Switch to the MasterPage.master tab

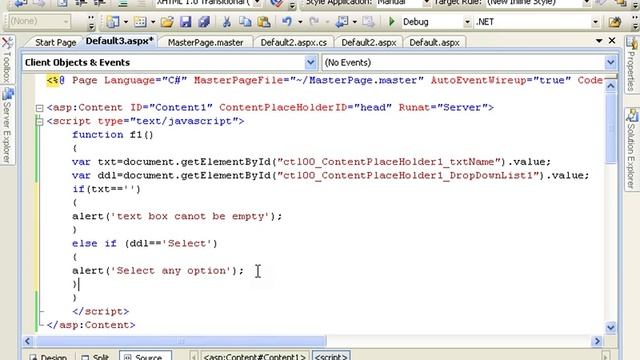[205, 42]
